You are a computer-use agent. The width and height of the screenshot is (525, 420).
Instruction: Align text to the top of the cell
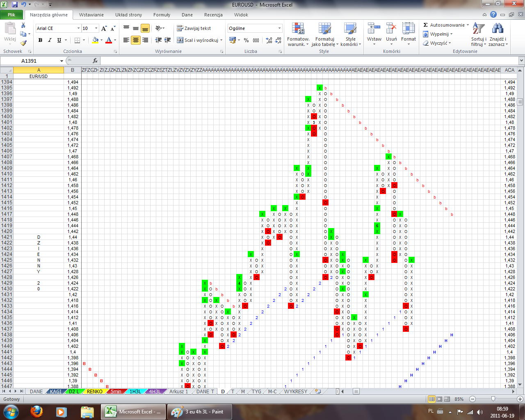pos(126,28)
